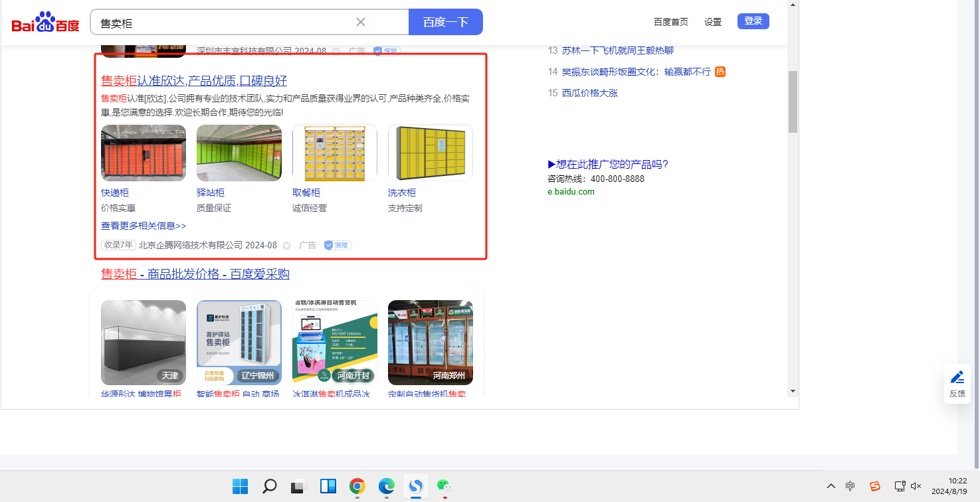Screen dimensions: 980x502
Task: Open hot search item 苏林一下飞机就同王毅热聊
Action: [x=618, y=50]
